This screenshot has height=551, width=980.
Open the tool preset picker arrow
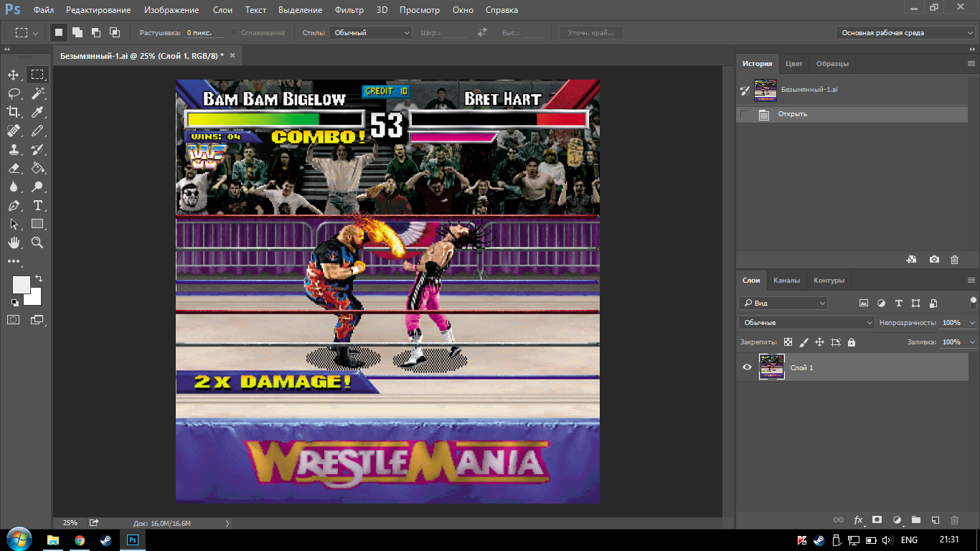pyautogui.click(x=35, y=33)
